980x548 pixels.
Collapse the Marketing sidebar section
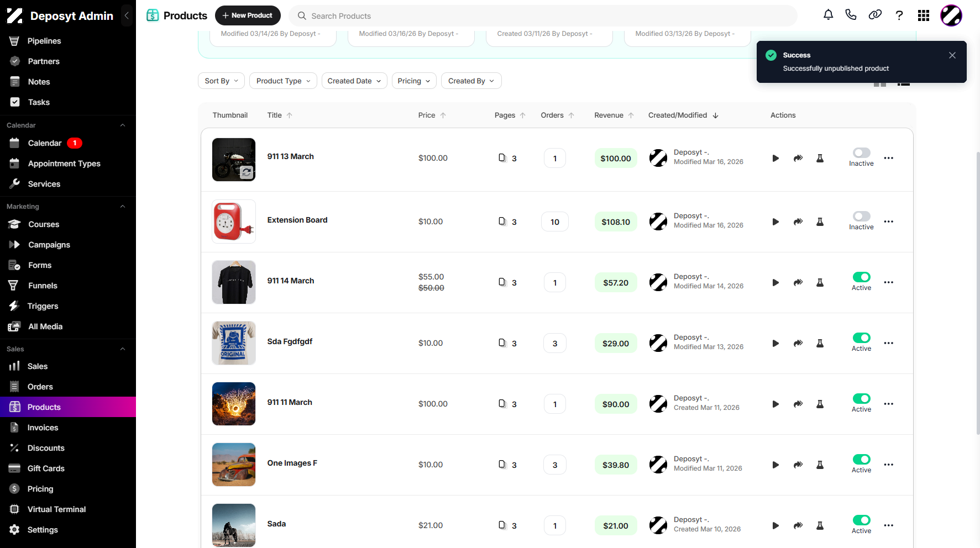pyautogui.click(x=123, y=207)
